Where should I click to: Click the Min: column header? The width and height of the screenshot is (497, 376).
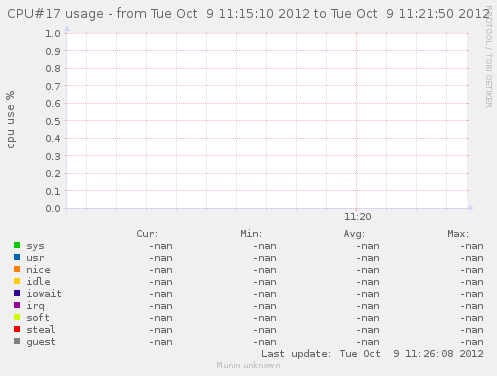point(251,234)
